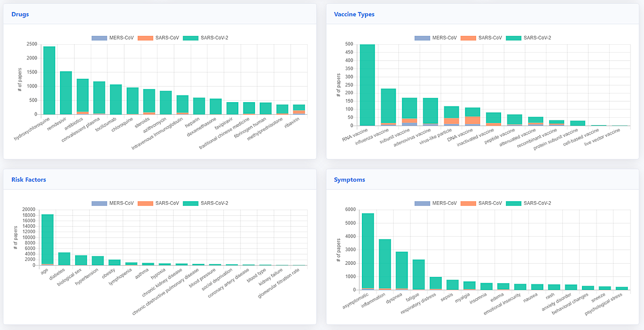
Task: Click the Vaccine Types heading
Action: (354, 14)
